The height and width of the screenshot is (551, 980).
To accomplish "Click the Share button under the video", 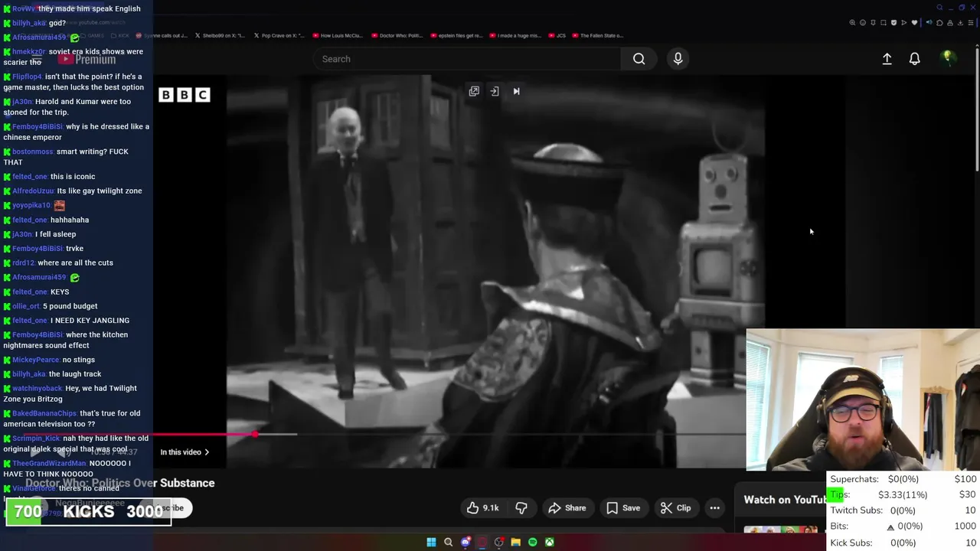I will (567, 508).
